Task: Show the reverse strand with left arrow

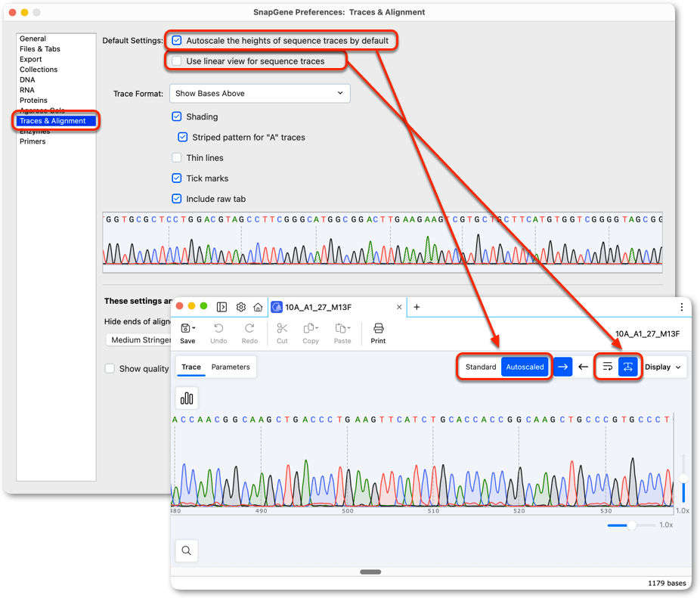Action: pyautogui.click(x=583, y=367)
